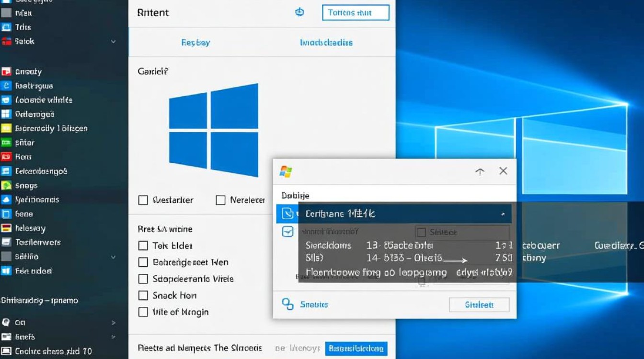The image size is (644, 359).
Task: Check the "Tek Elder" checkbox
Action: (x=143, y=246)
